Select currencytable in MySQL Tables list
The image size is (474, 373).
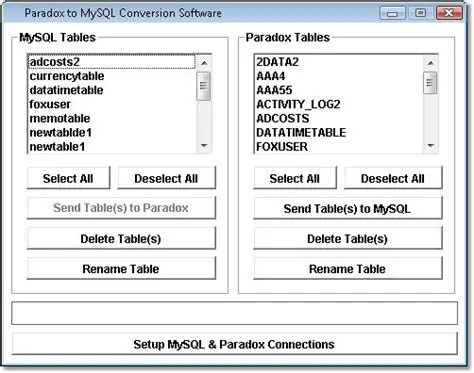112,76
